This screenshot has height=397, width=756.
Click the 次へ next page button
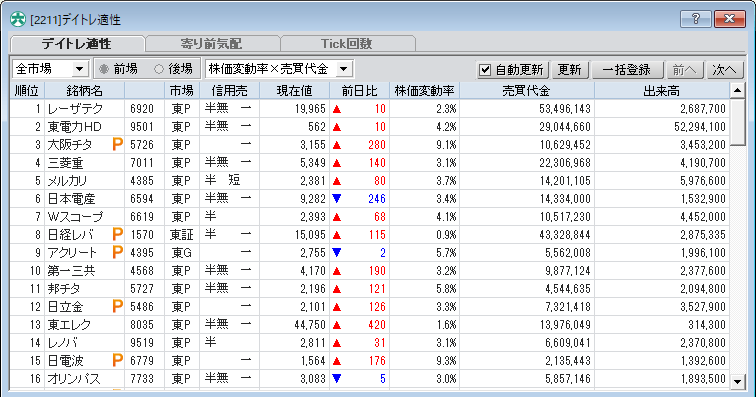[725, 70]
